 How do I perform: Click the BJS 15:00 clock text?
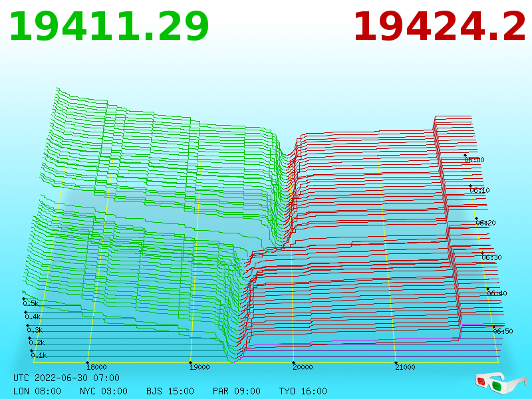170,391
